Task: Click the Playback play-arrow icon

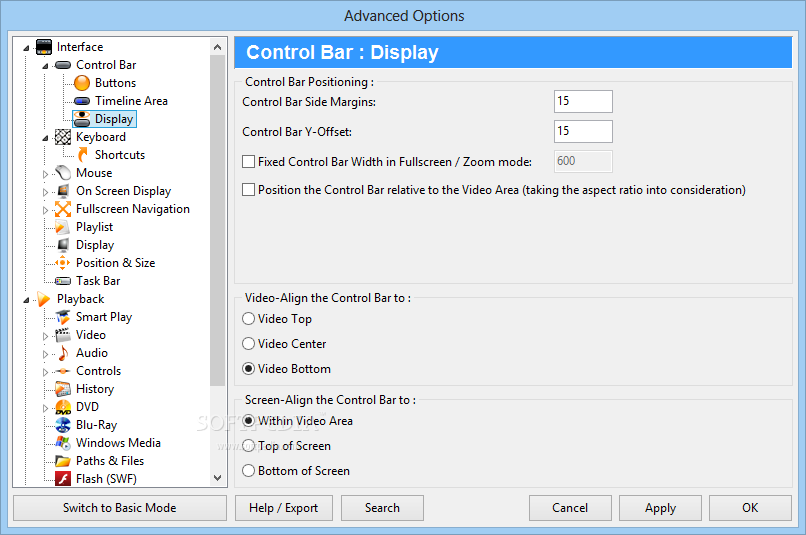Action: (x=43, y=299)
